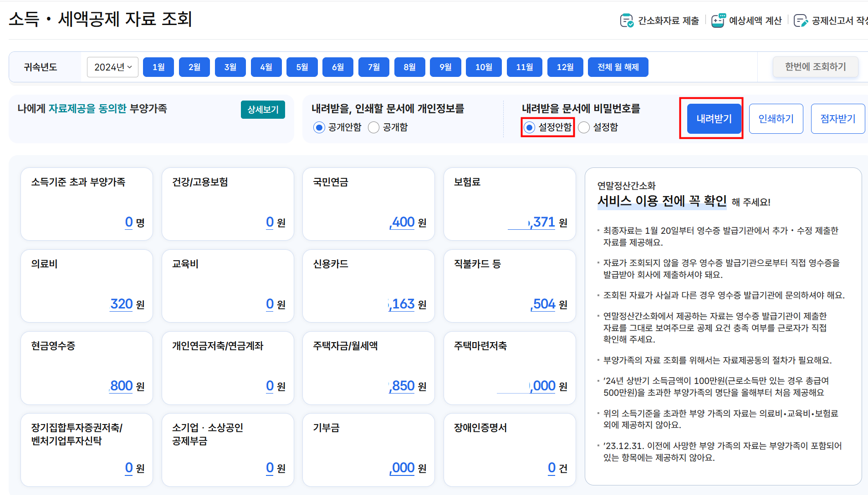Click the 간소화자료 제출 text link

coord(668,20)
